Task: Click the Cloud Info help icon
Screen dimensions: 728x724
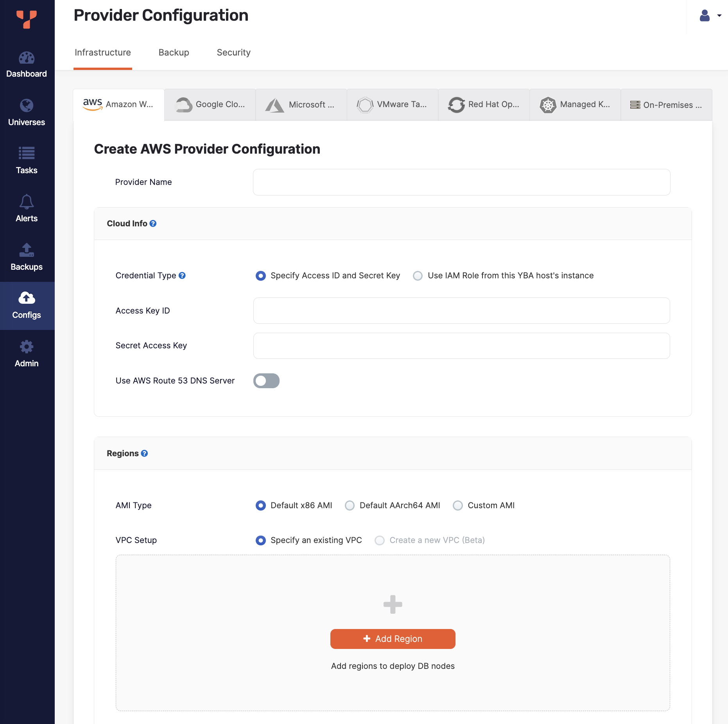Action: [x=153, y=224]
